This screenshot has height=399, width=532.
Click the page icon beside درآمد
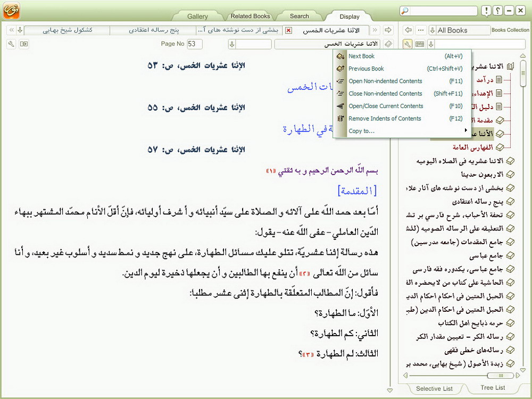pos(499,79)
